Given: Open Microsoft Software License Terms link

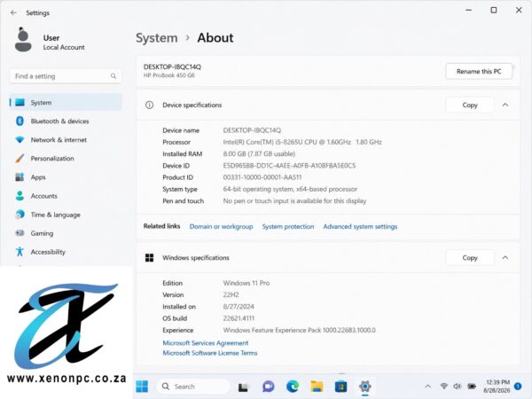Looking at the screenshot, I should pos(210,353).
